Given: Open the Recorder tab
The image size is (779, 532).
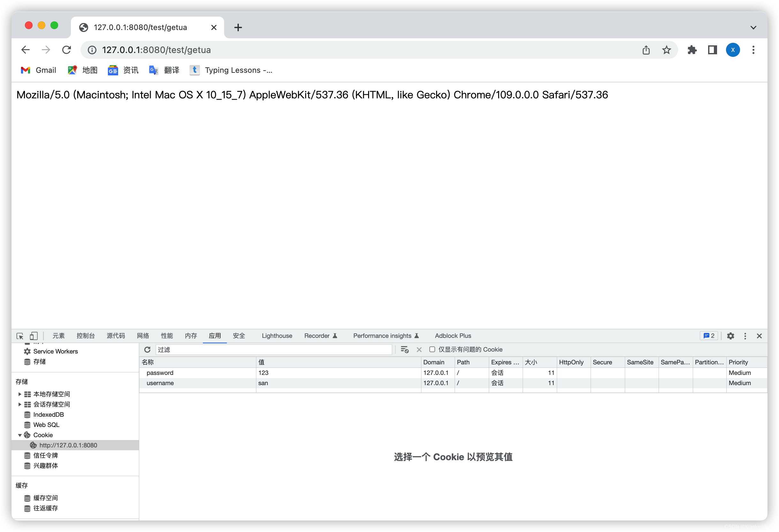Looking at the screenshot, I should [x=321, y=336].
